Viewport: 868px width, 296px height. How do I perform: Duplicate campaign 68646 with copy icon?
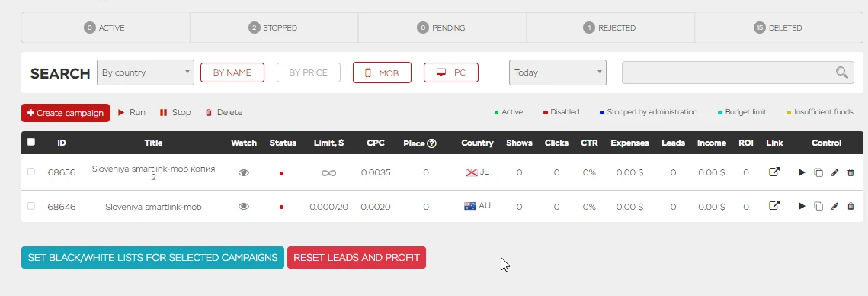click(818, 206)
